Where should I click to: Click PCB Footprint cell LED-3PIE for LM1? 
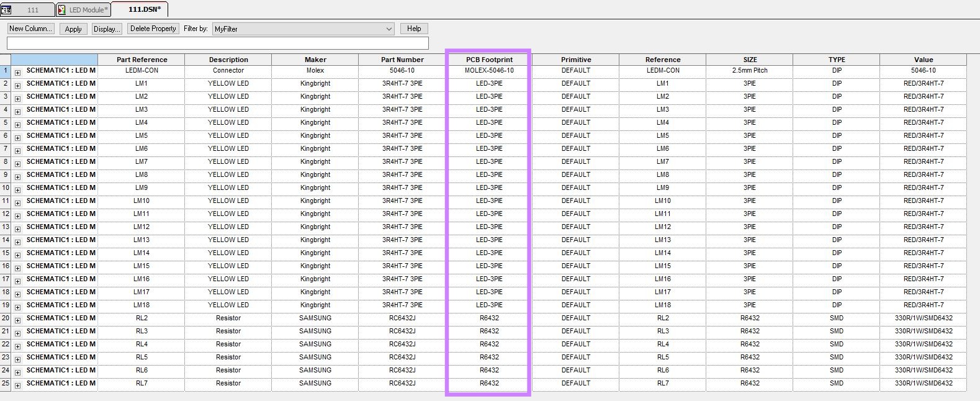point(489,84)
